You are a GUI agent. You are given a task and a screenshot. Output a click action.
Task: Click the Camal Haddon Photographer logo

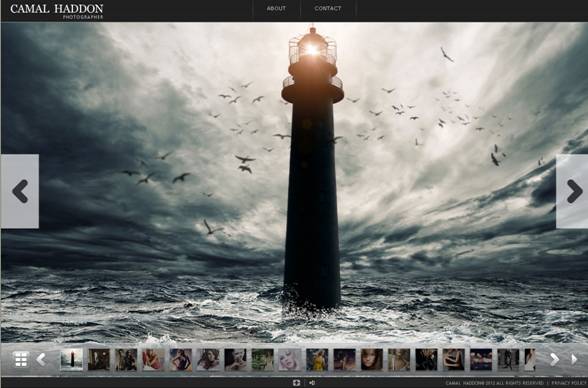(57, 11)
